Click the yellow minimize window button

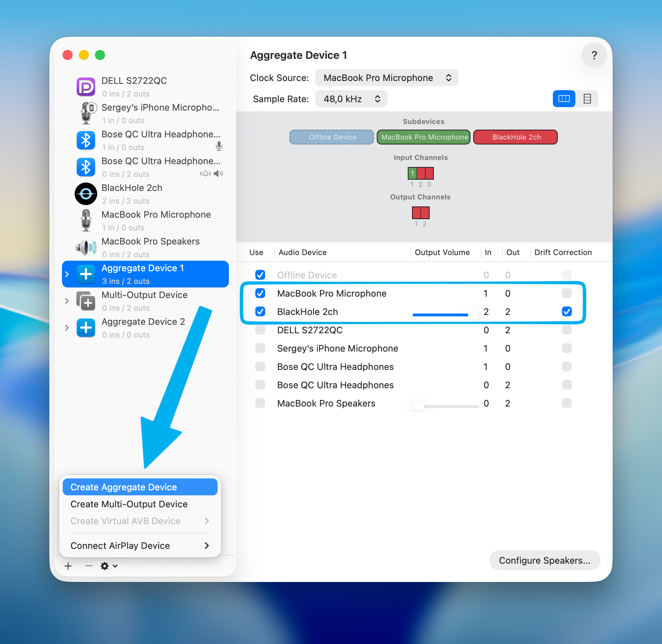(x=84, y=55)
